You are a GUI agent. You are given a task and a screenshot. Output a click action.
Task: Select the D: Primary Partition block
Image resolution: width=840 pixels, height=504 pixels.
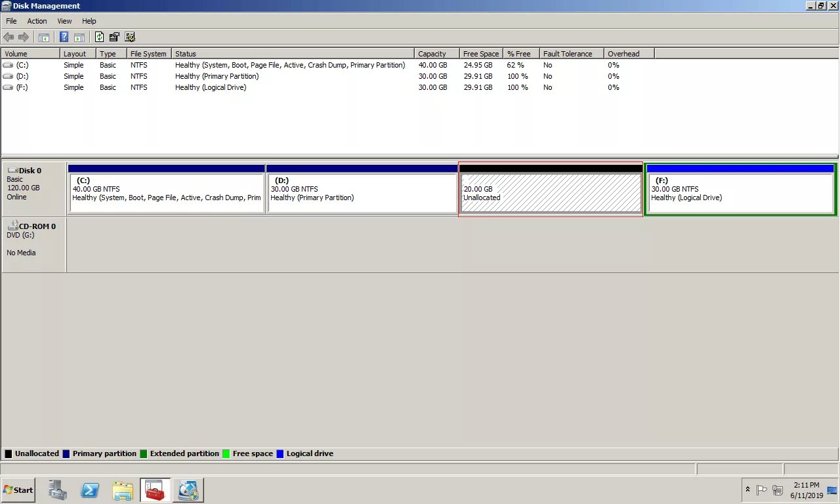[x=362, y=192]
